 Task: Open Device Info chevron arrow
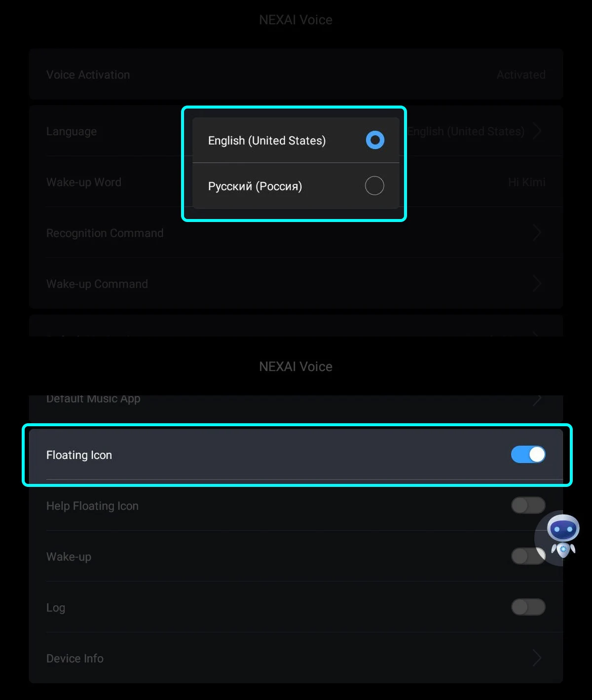tap(537, 658)
